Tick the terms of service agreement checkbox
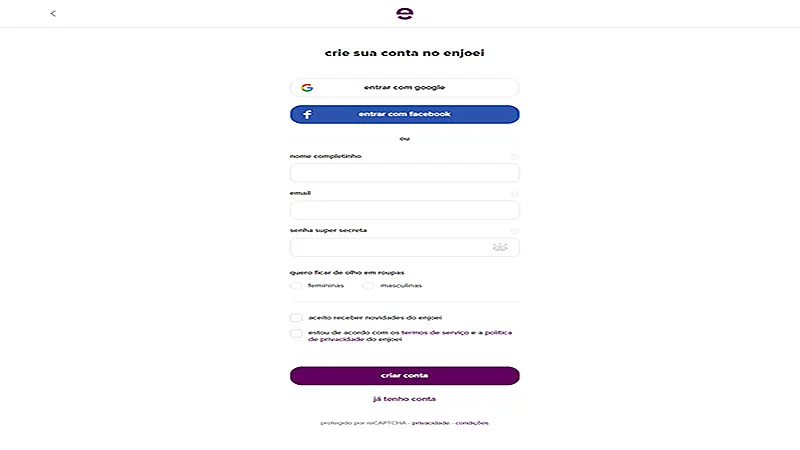Screen dimensions: 800x450 (296, 333)
